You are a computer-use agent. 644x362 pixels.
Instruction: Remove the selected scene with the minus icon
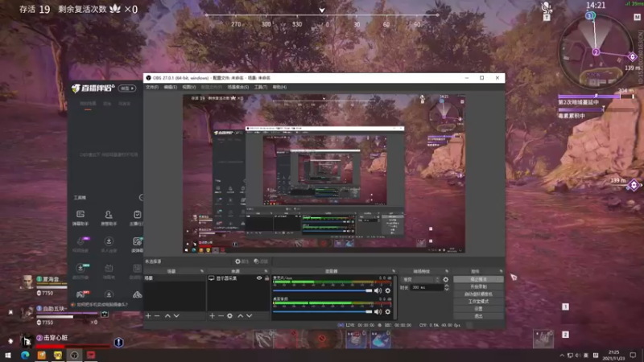pos(157,315)
